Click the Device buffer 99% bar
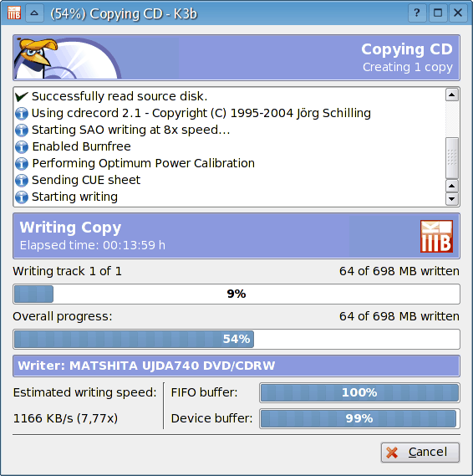This screenshot has height=476, width=473. pyautogui.click(x=359, y=418)
